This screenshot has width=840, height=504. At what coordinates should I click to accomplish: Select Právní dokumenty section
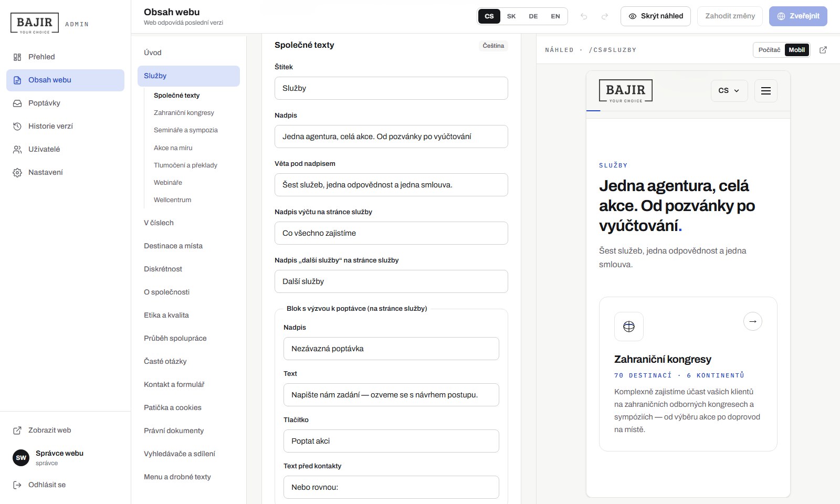(x=188, y=430)
